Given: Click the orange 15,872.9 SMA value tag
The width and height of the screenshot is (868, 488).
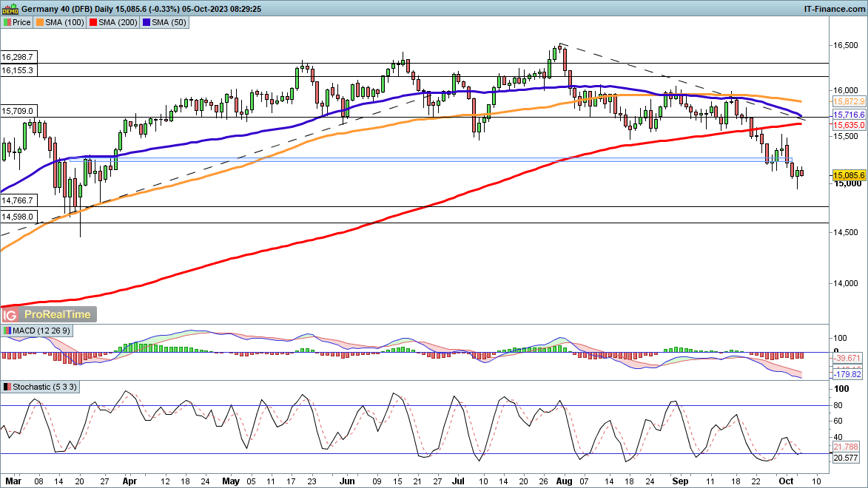Looking at the screenshot, I should 849,102.
